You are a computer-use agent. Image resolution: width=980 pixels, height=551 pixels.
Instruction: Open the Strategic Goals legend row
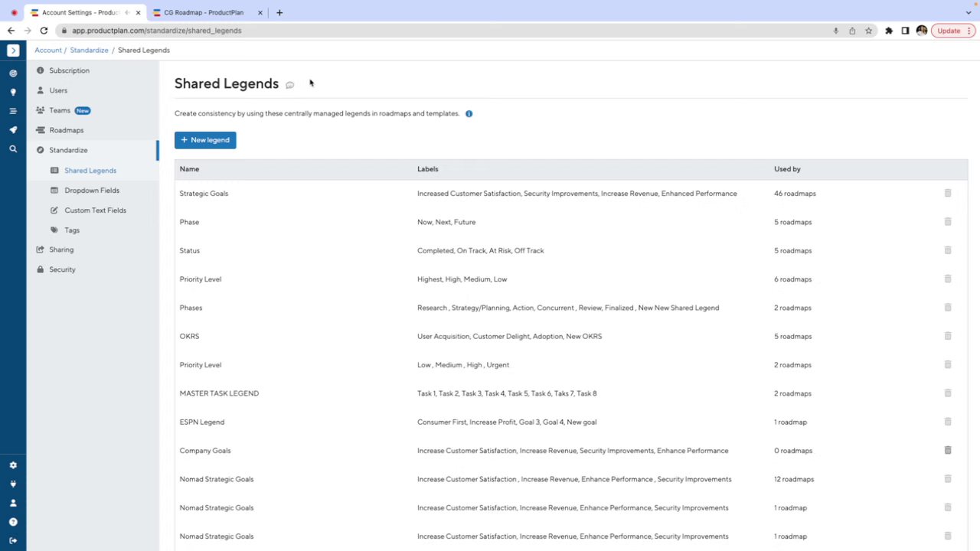coord(204,194)
